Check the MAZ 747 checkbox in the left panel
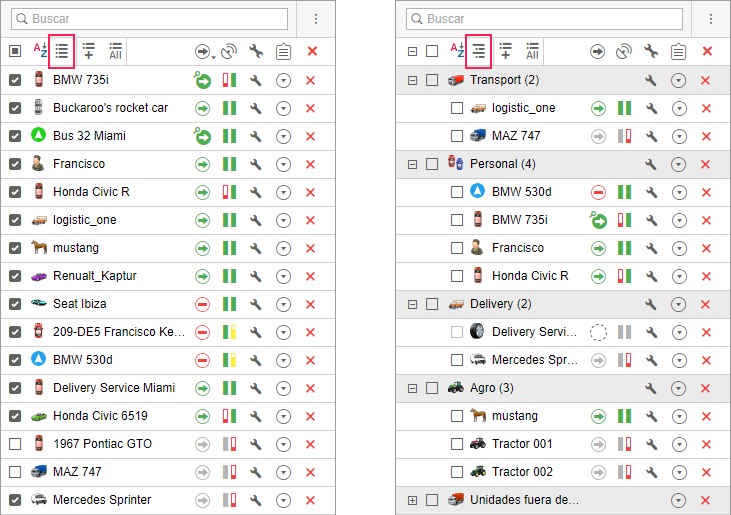This screenshot has height=515, width=731. pyautogui.click(x=15, y=472)
